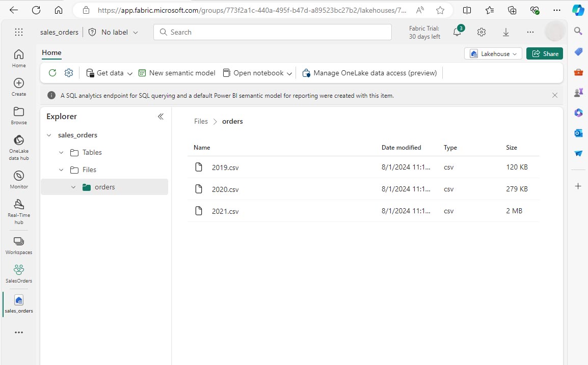Click New semantic model

point(177,73)
